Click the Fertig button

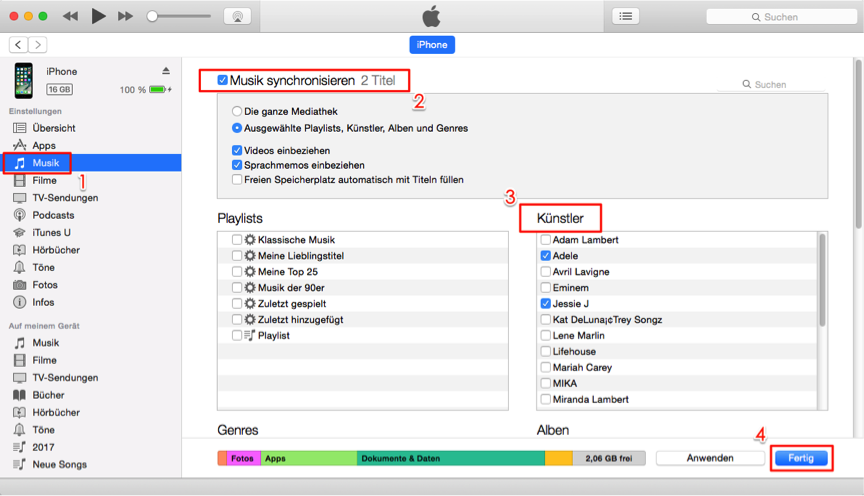[x=802, y=458]
